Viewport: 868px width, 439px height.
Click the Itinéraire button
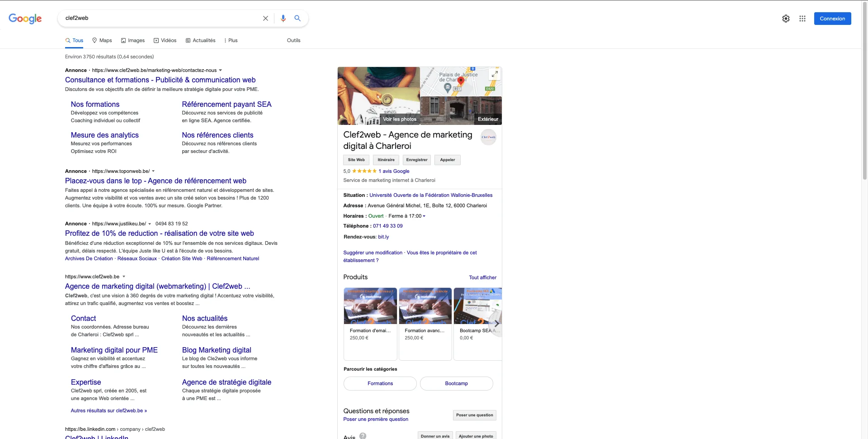[x=386, y=160]
